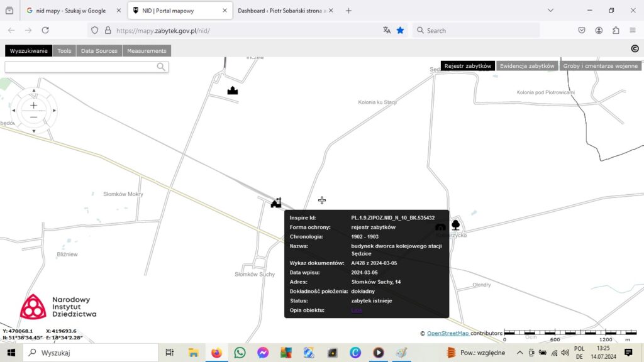The image size is (644, 362).
Task: Toggle the Rejestr zabytków layer
Action: [x=467, y=66]
